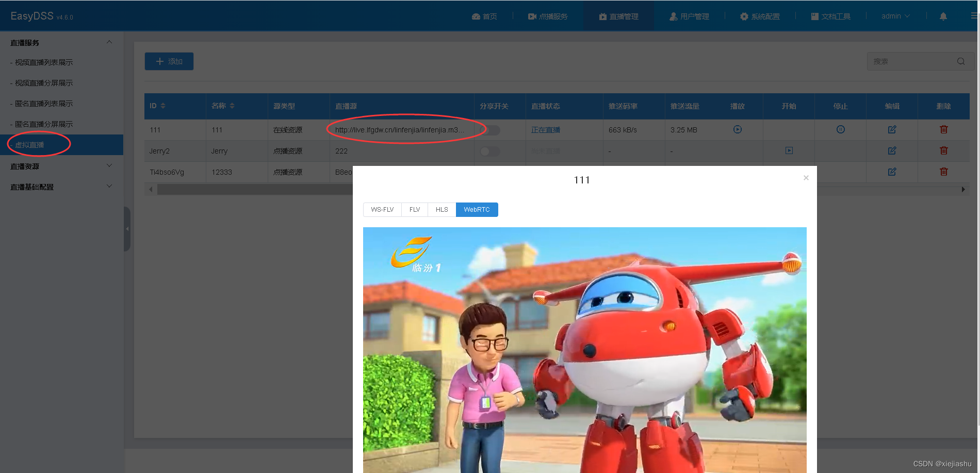This screenshot has height=473, width=980.
Task: Open 文档工具 in the top navigation
Action: pyautogui.click(x=831, y=16)
